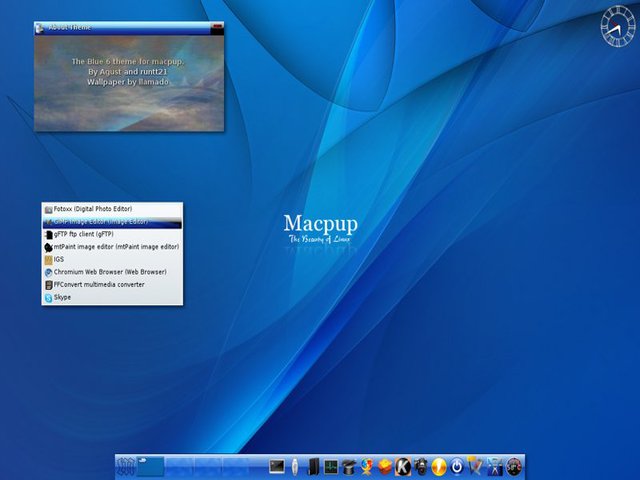Open Fotoxx (Digital Photo Editor) menu entry
This screenshot has width=640, height=480.
click(x=112, y=209)
